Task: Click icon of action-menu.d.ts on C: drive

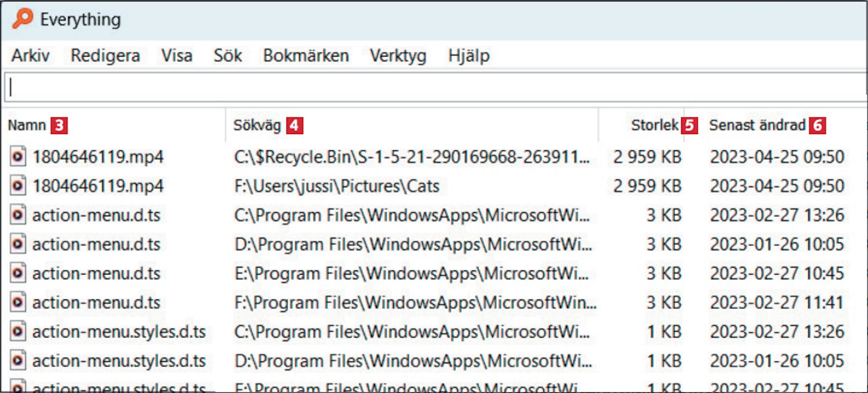Action: point(19,215)
